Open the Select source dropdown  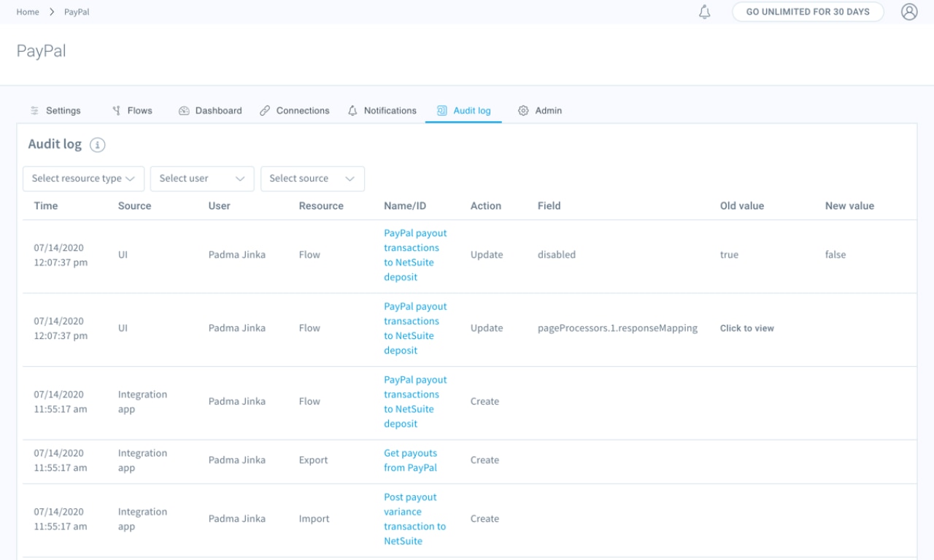pyautogui.click(x=312, y=179)
